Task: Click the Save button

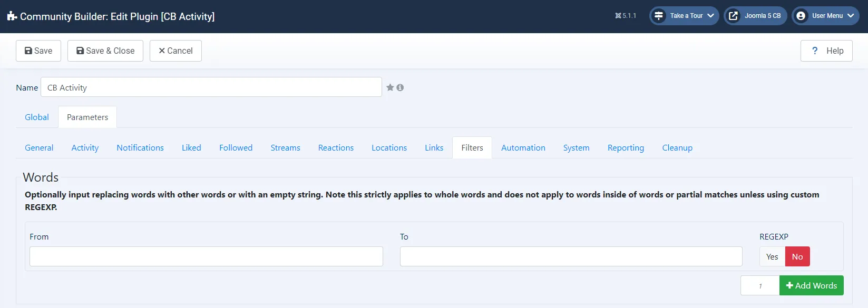Action: pos(38,51)
